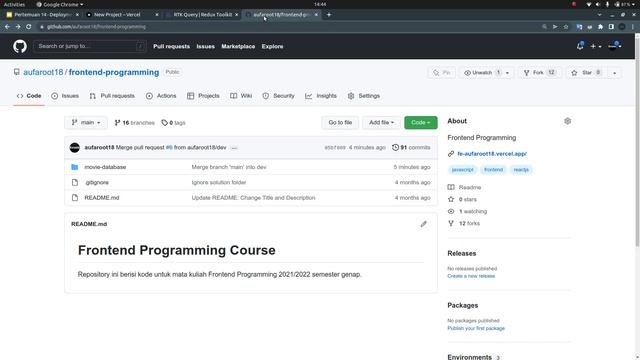
Task: Star the repository
Action: click(x=586, y=73)
